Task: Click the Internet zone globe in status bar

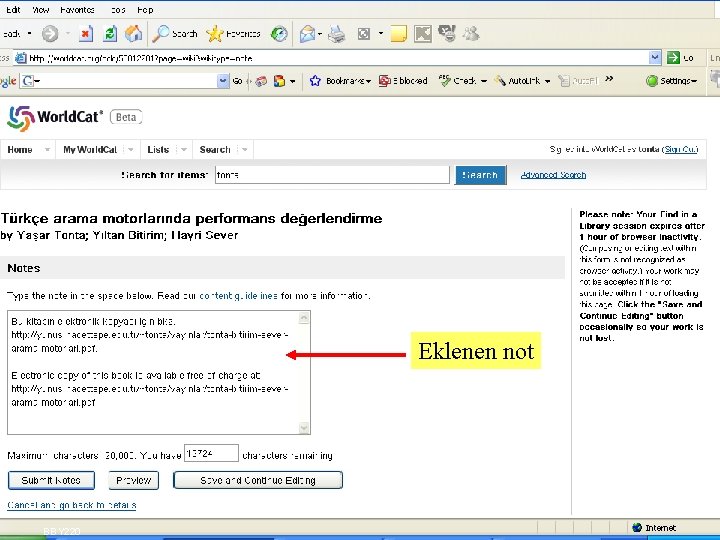Action: (637, 528)
